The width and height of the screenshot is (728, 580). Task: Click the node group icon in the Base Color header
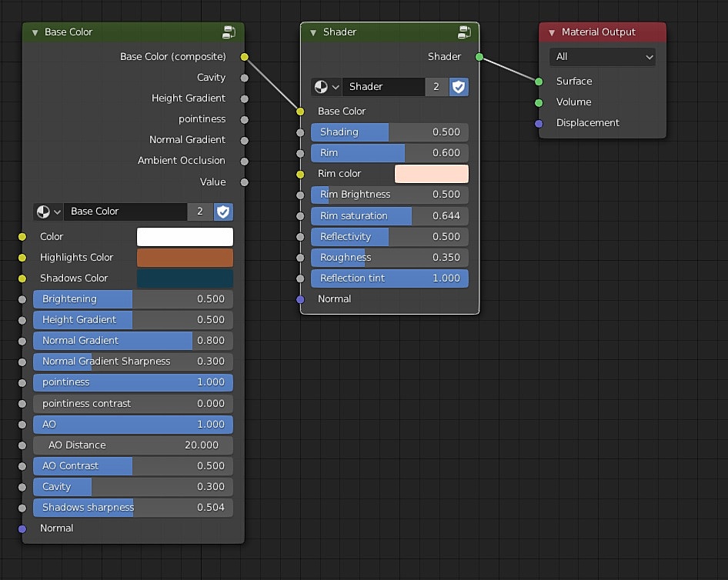click(229, 32)
